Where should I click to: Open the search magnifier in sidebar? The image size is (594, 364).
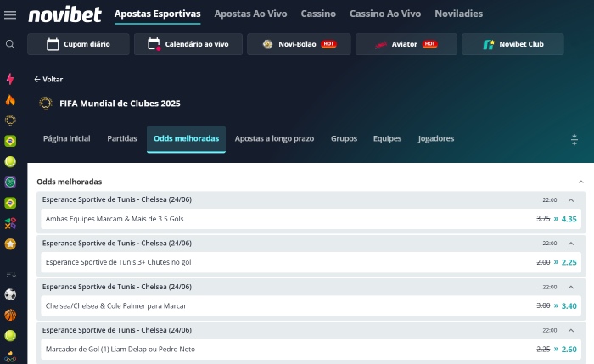pyautogui.click(x=10, y=44)
